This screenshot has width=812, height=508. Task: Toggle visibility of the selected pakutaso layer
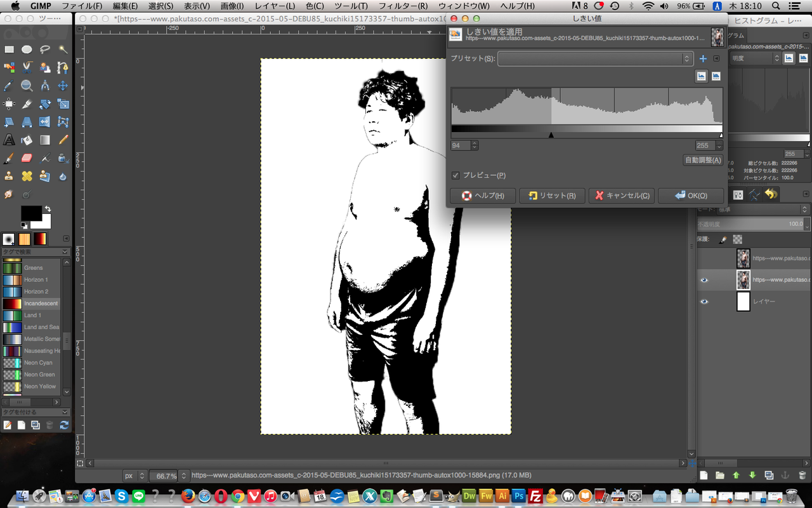(x=704, y=280)
